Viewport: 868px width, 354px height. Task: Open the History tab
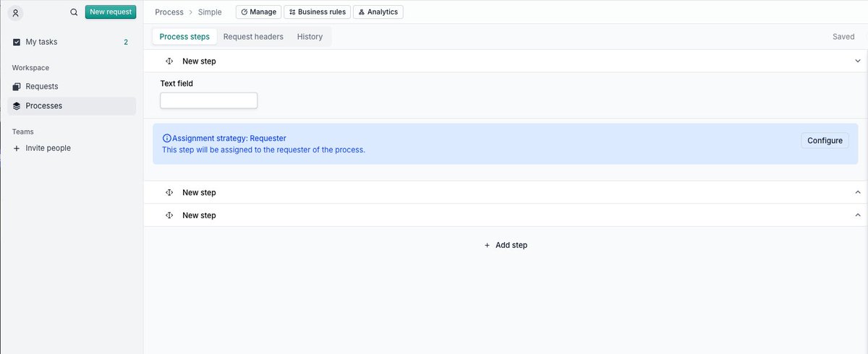pyautogui.click(x=310, y=37)
